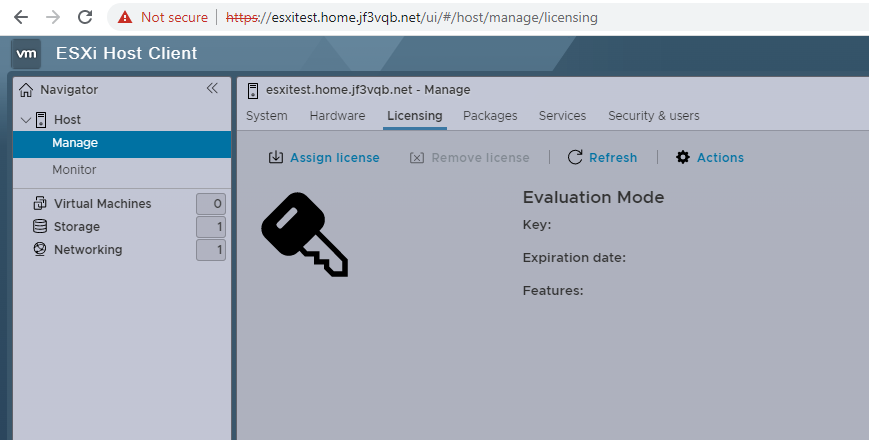Click the Not secure warning triangle
This screenshot has height=440, width=869.
click(x=125, y=17)
